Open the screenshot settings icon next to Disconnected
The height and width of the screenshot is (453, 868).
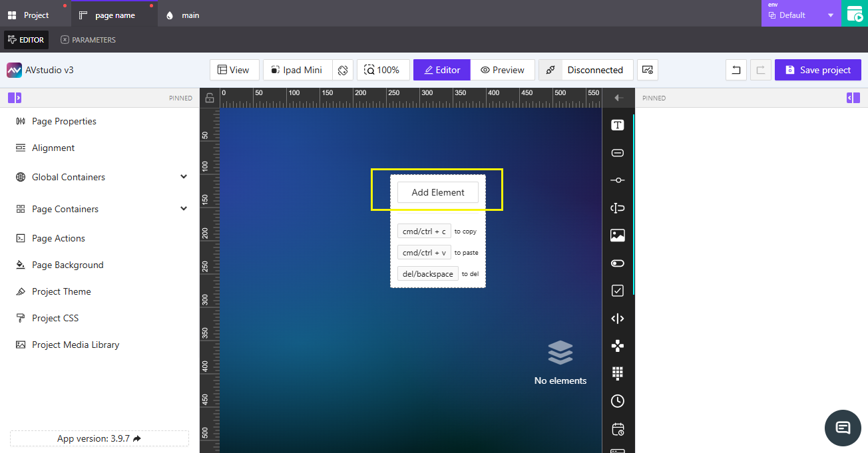(x=647, y=70)
